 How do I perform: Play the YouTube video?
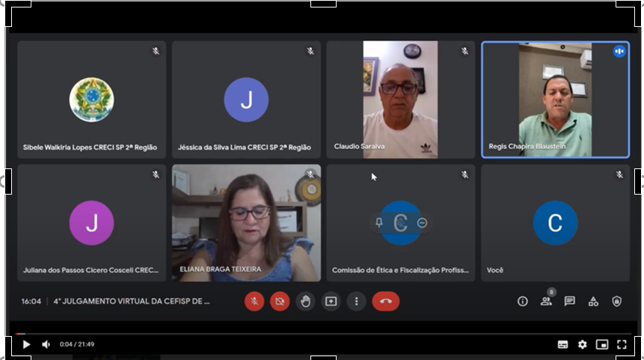pyautogui.click(x=26, y=344)
